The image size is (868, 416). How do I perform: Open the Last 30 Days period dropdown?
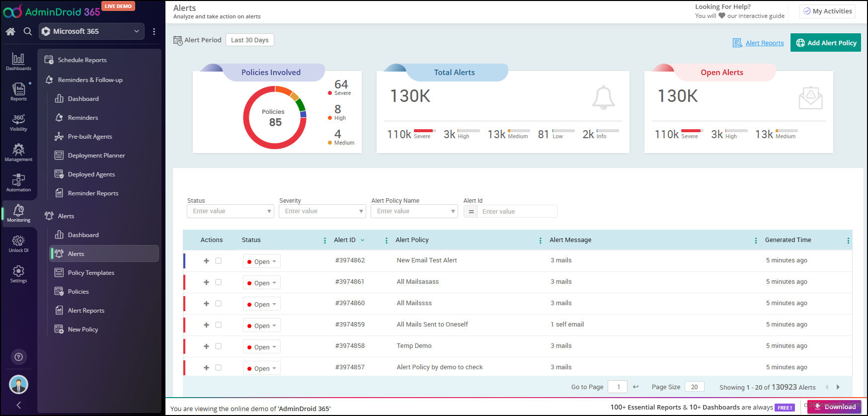point(249,40)
